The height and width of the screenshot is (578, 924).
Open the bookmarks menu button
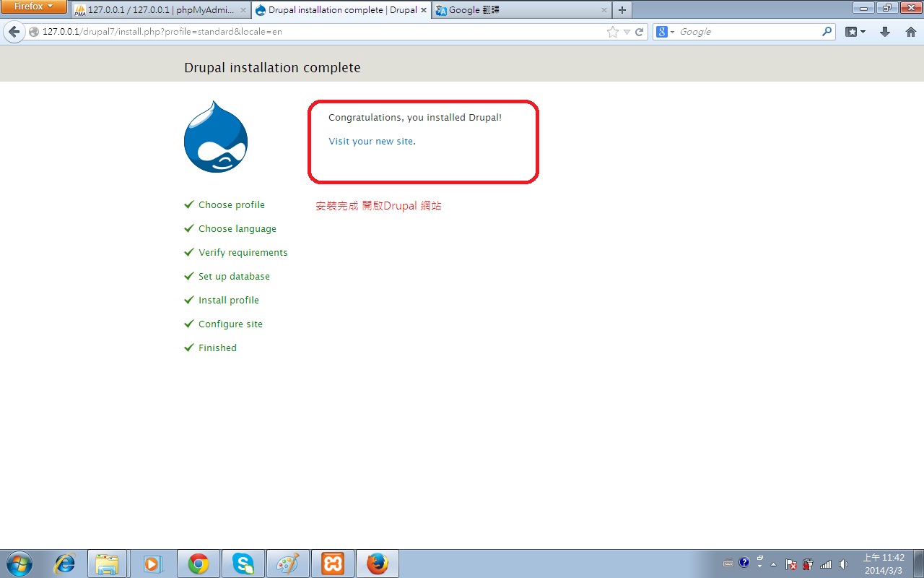855,32
